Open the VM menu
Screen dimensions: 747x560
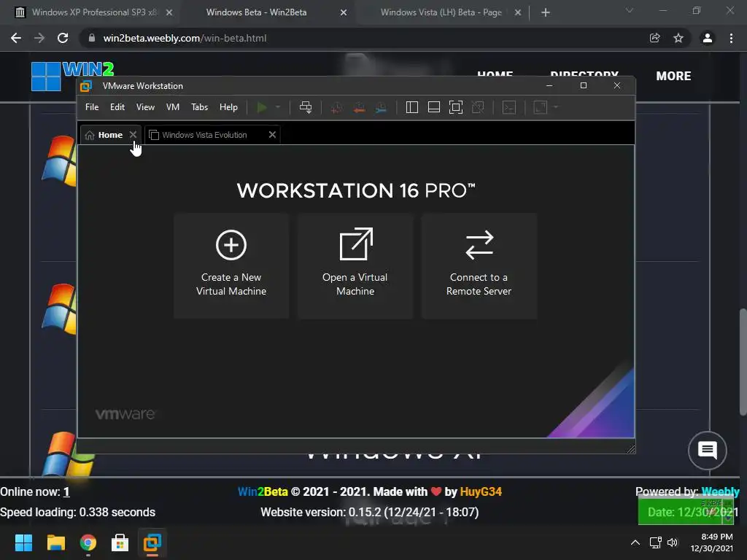(172, 107)
